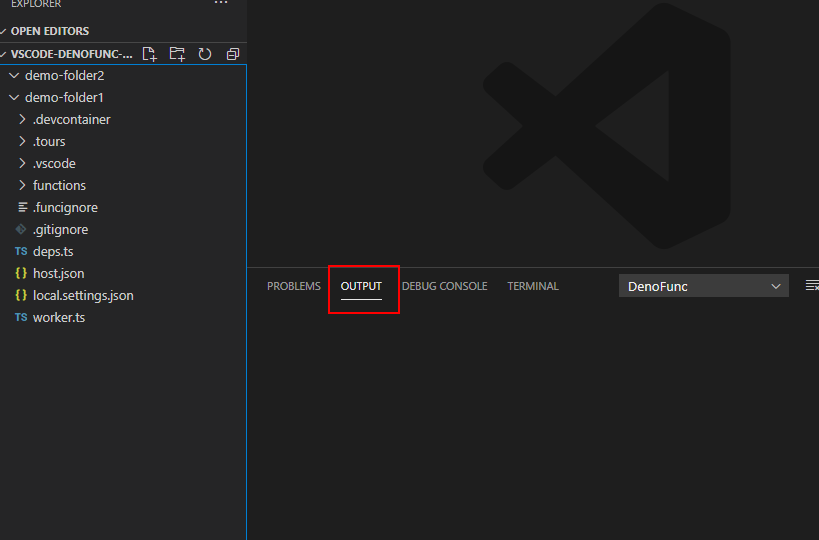Click the TS icon next to deps.ts
The height and width of the screenshot is (540, 819).
coord(21,251)
